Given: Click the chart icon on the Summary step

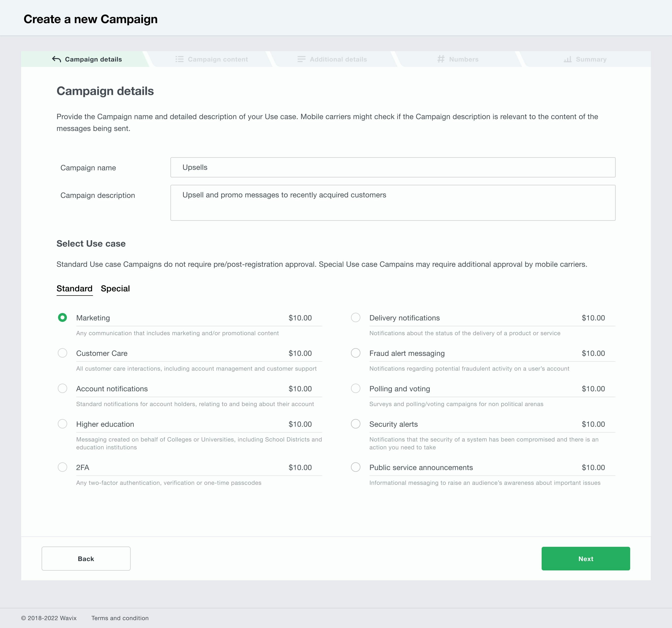Looking at the screenshot, I should (x=567, y=59).
